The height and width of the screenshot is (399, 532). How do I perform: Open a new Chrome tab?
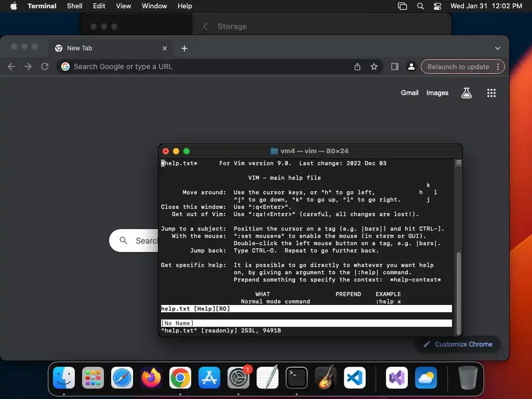pos(184,48)
